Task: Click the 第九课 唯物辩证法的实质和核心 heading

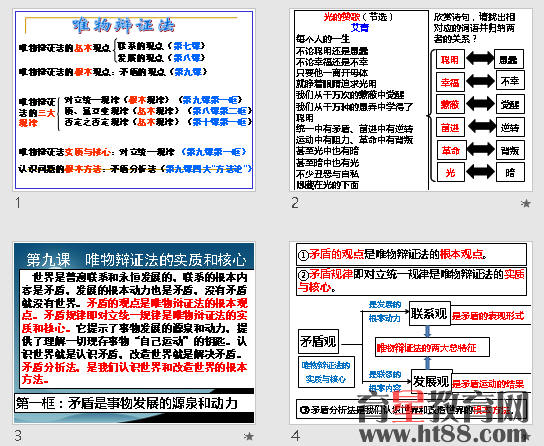Action: tap(136, 260)
